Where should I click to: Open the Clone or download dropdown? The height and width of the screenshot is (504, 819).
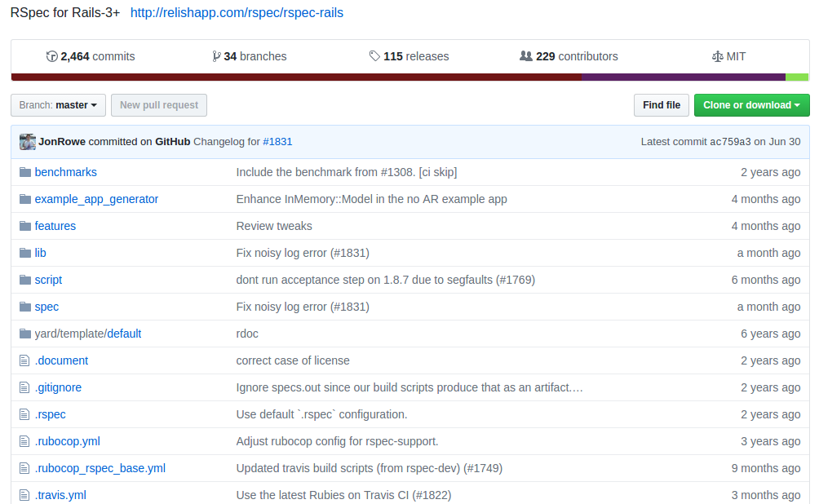pos(751,105)
